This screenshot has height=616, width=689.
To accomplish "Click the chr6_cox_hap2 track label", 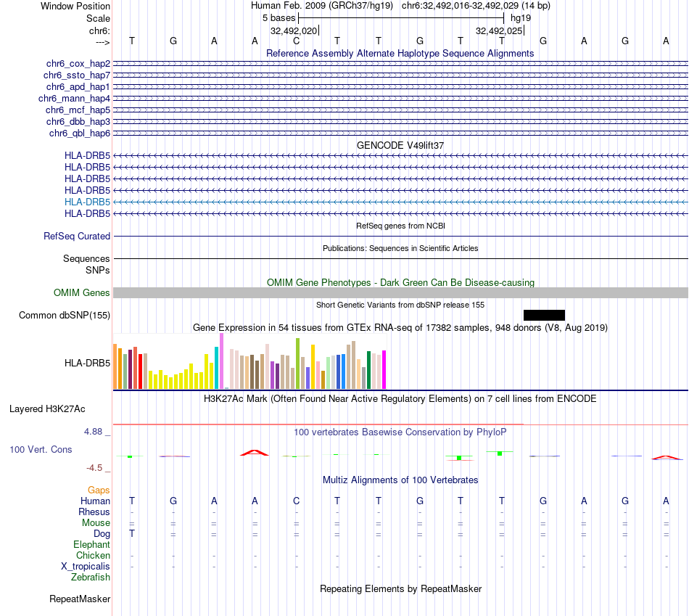I will (78, 64).
